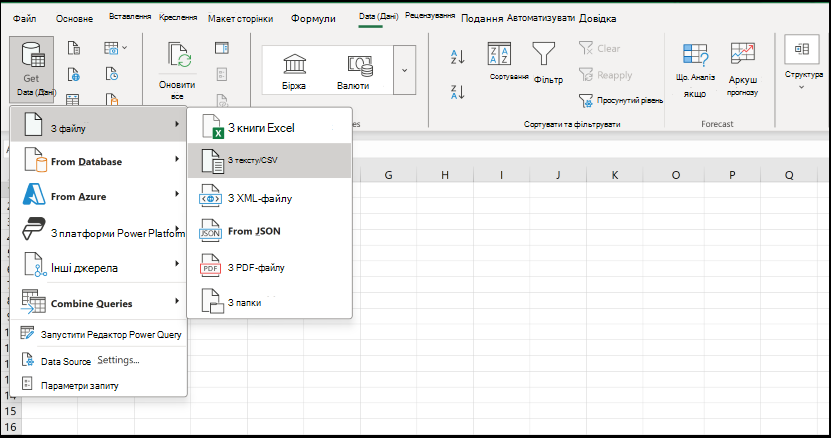Open the Файл tab
831x438 pixels.
pyautogui.click(x=24, y=18)
